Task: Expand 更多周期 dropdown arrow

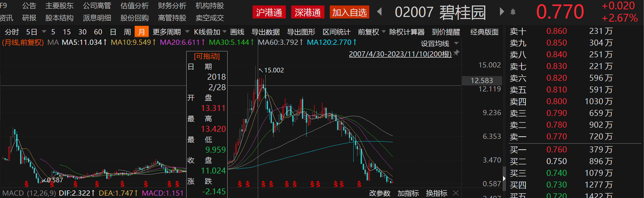Action: pos(187,32)
